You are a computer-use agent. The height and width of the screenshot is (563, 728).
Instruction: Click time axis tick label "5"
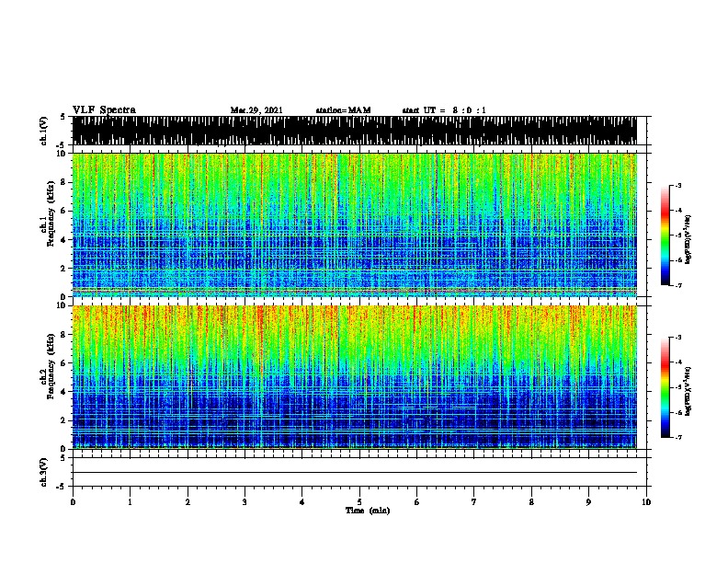[359, 502]
